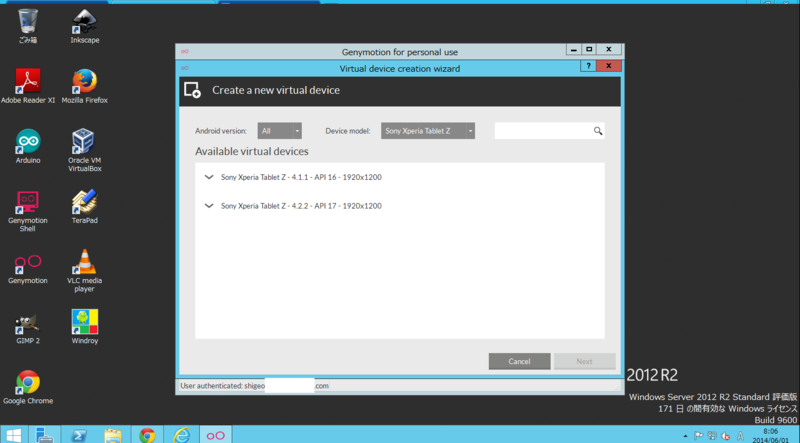Viewport: 800px width, 443px height.
Task: Open Adobe Reader XI shortcut
Action: point(28,86)
